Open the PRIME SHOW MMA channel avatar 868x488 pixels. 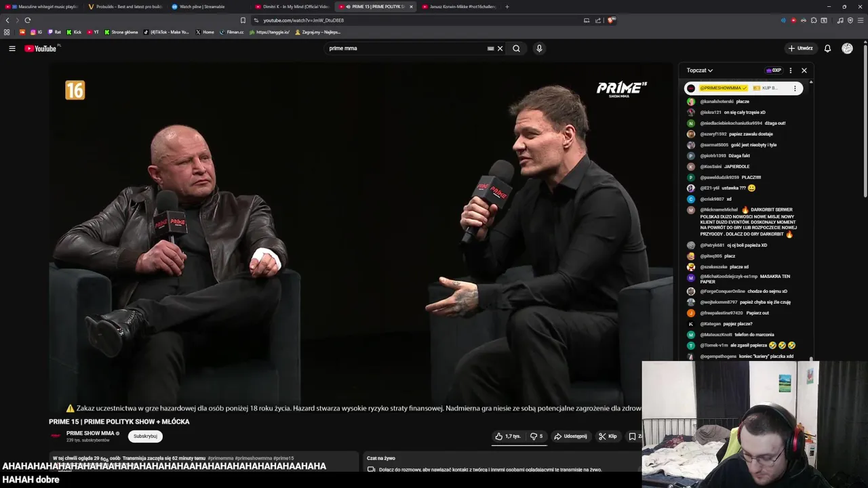56,436
